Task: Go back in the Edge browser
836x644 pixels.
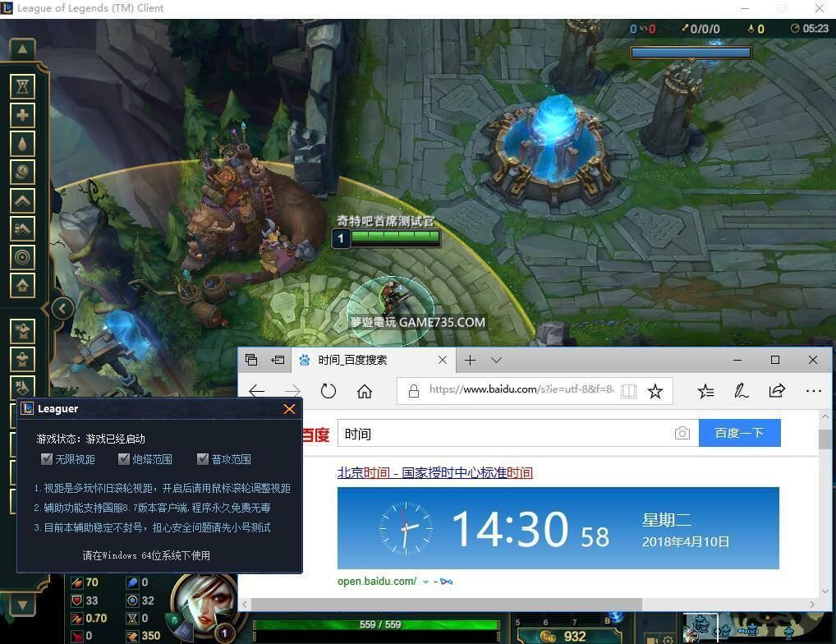Action: click(256, 391)
